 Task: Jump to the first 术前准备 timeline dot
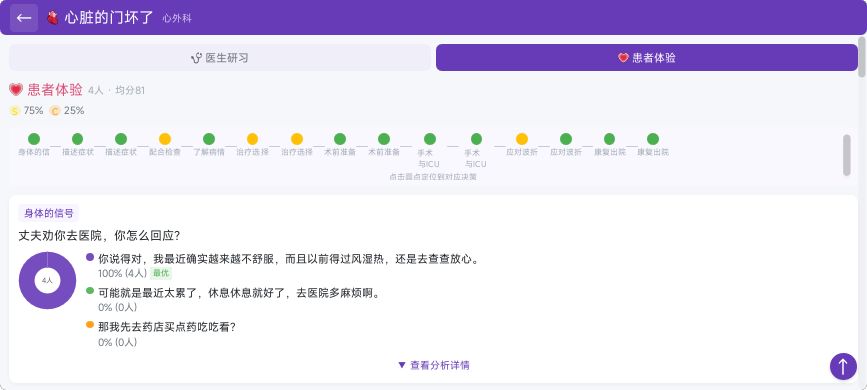tap(340, 139)
